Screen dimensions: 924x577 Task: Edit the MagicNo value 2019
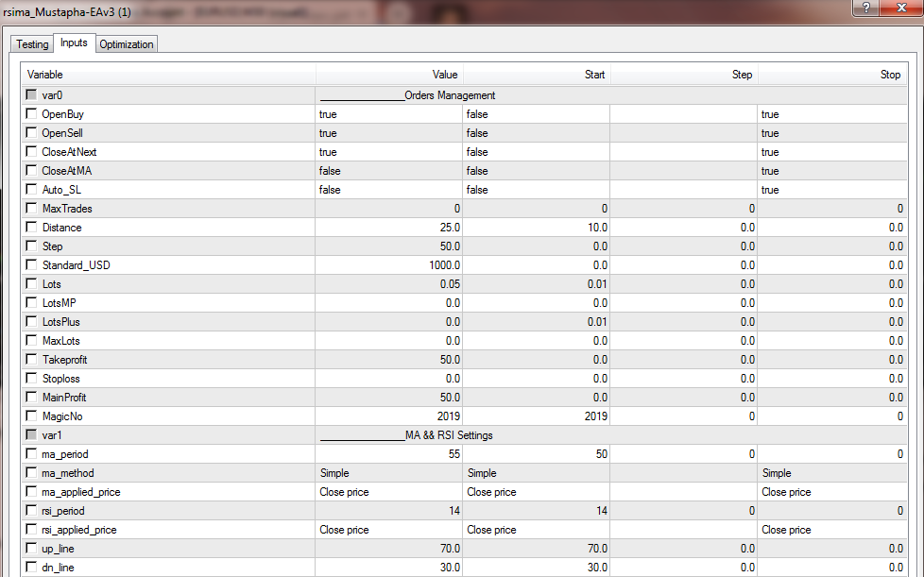[x=388, y=416]
